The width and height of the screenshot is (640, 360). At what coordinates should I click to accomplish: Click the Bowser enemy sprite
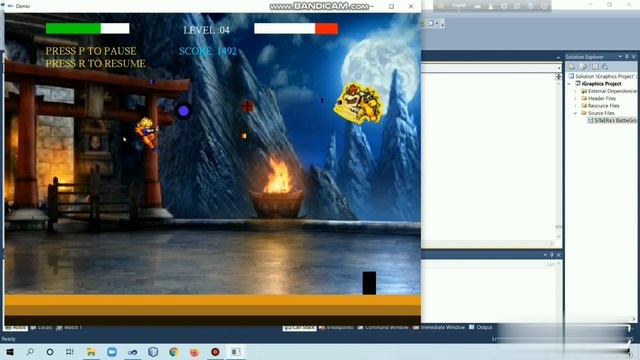pyautogui.click(x=358, y=103)
